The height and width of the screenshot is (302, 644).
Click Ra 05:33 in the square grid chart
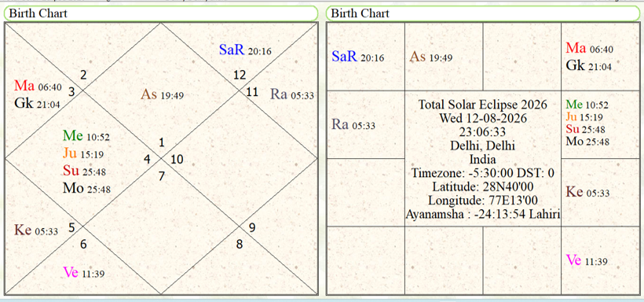coord(353,124)
